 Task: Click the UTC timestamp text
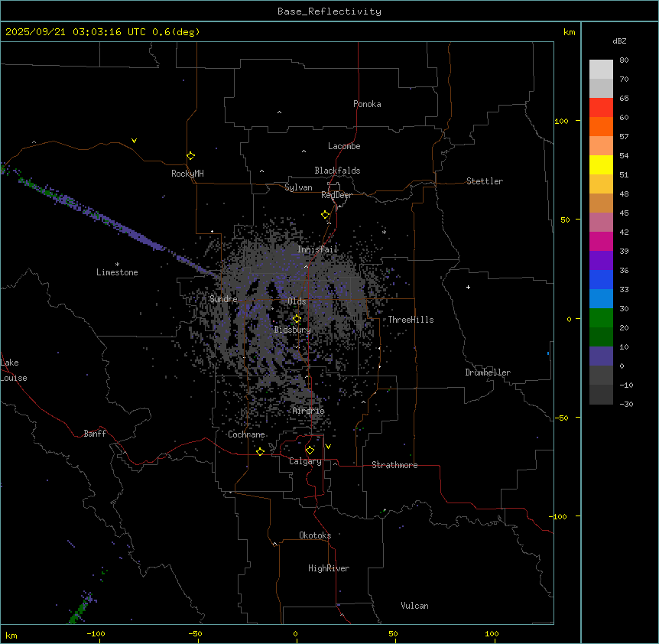(102, 32)
